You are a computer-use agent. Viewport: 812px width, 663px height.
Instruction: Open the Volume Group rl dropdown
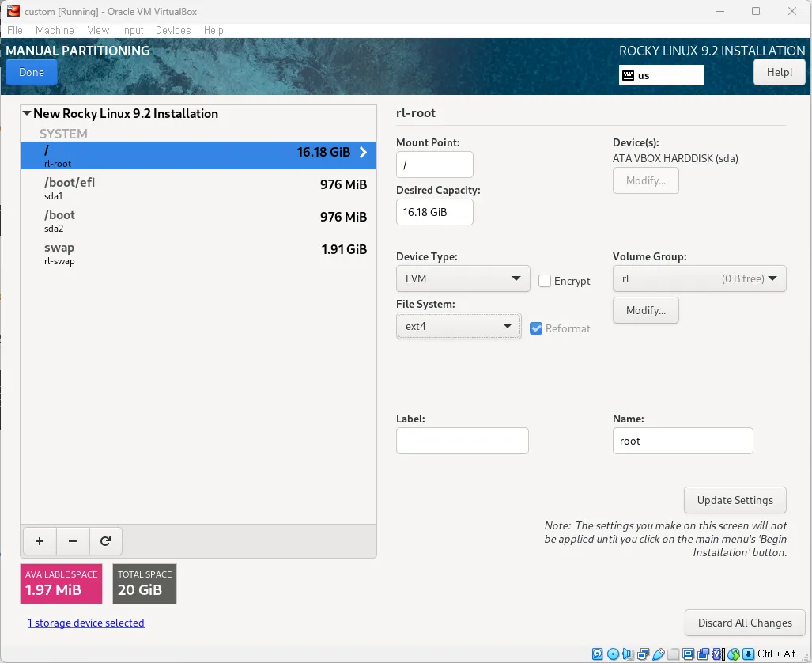(x=699, y=278)
